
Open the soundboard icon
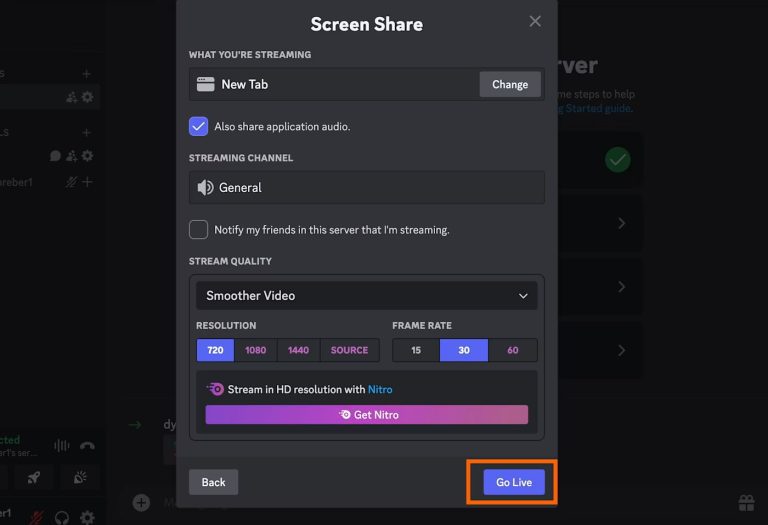pos(80,477)
